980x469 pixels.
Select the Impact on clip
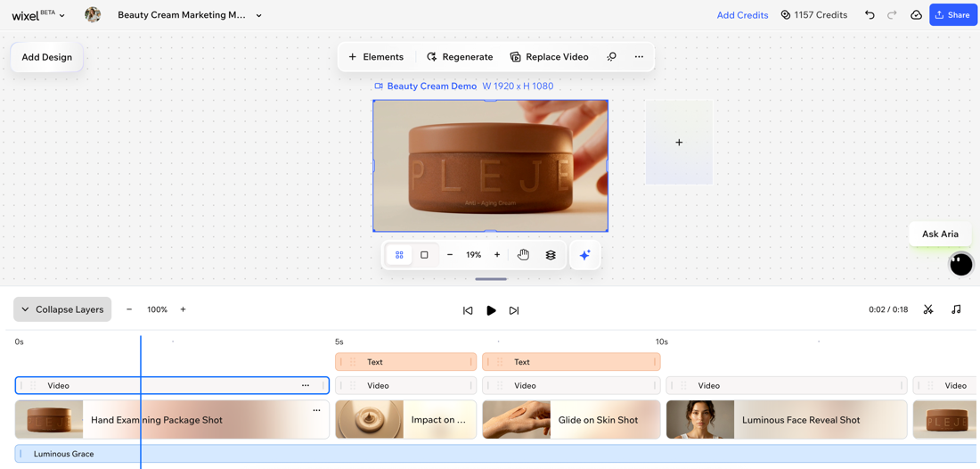405,420
